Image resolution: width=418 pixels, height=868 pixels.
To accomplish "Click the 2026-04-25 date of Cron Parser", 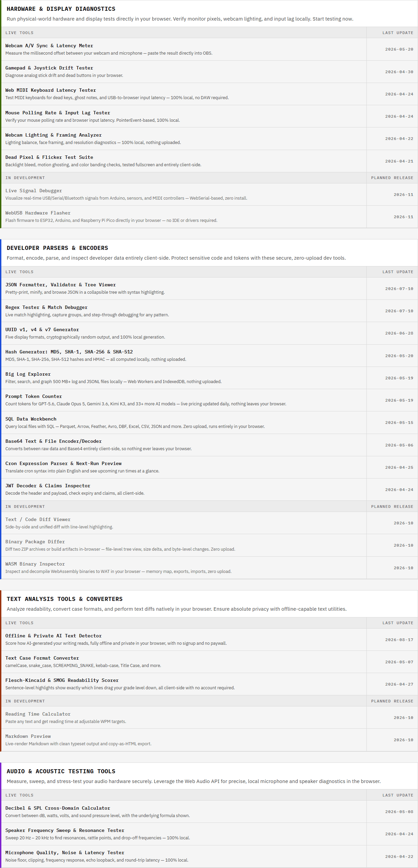I will (x=399, y=467).
